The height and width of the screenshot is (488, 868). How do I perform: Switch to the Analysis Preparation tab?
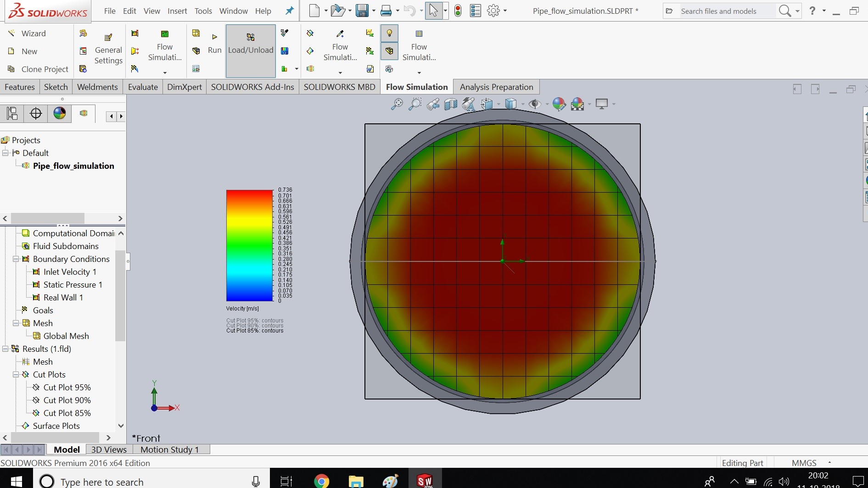click(496, 87)
